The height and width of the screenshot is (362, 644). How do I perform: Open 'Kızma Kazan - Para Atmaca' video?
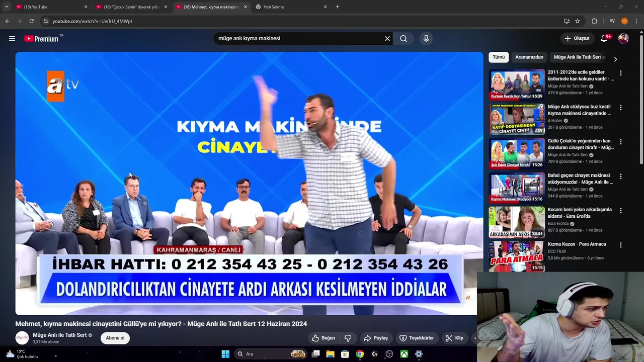[517, 256]
